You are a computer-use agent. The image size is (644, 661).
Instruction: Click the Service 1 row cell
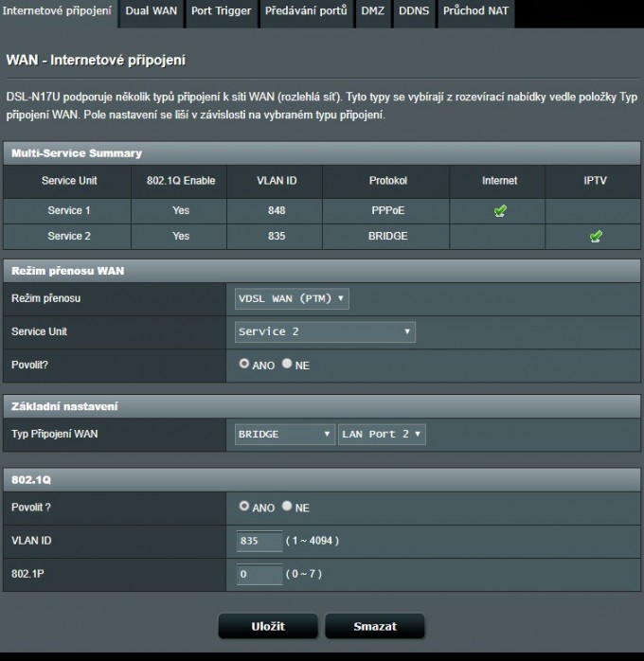pyautogui.click(x=69, y=210)
